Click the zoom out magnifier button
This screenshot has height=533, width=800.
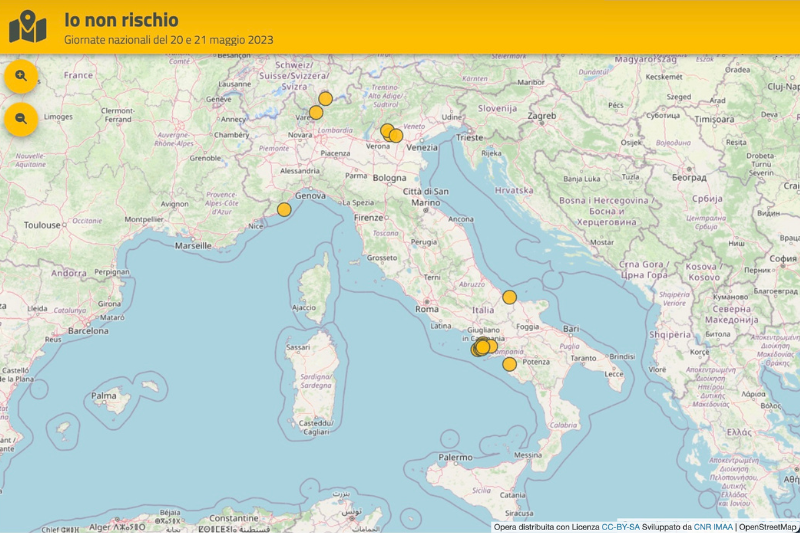(x=21, y=119)
